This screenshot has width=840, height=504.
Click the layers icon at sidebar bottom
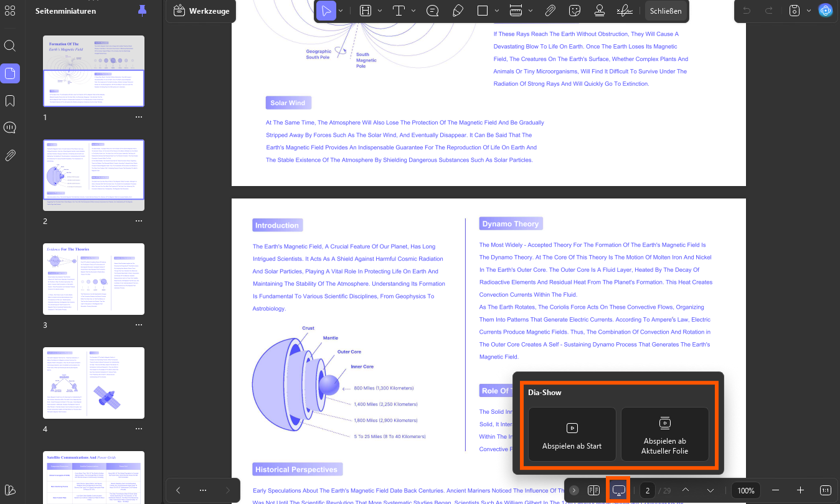click(x=10, y=489)
